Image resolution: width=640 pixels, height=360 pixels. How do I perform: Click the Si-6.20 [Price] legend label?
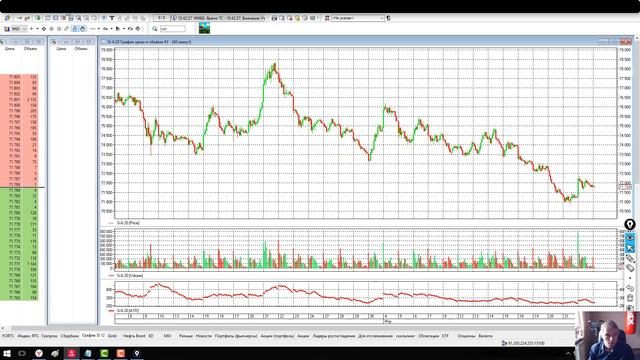(x=128, y=223)
